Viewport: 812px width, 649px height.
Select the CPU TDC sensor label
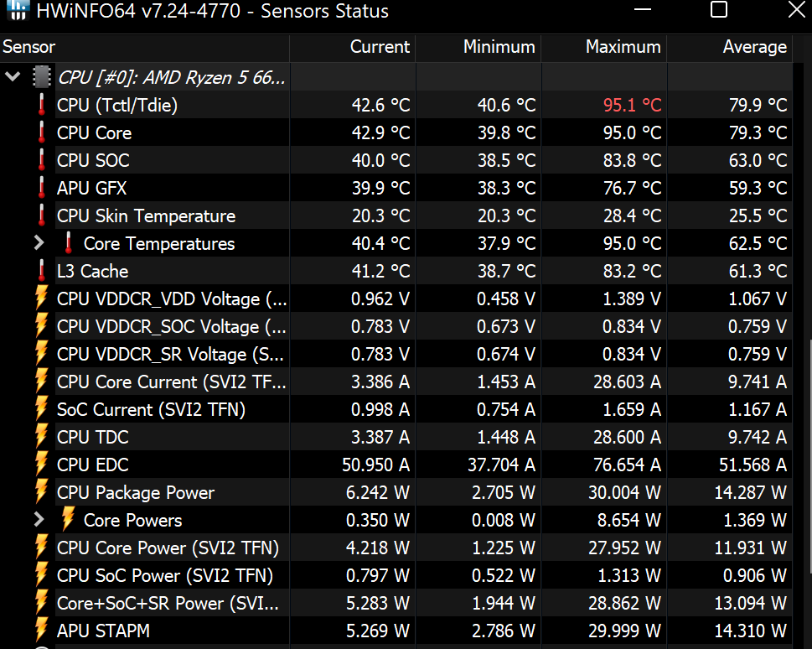click(93, 437)
